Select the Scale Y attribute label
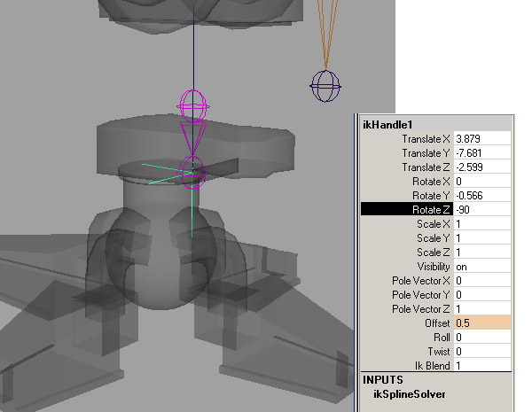Viewport: 532px width, 412px height. click(434, 238)
